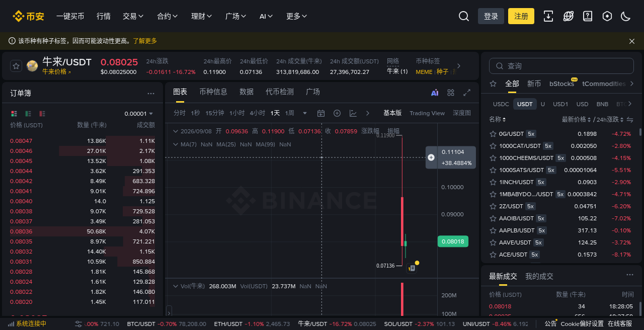Switch to the 我的成交 tab
This screenshot has height=330, width=644.
[x=539, y=276]
